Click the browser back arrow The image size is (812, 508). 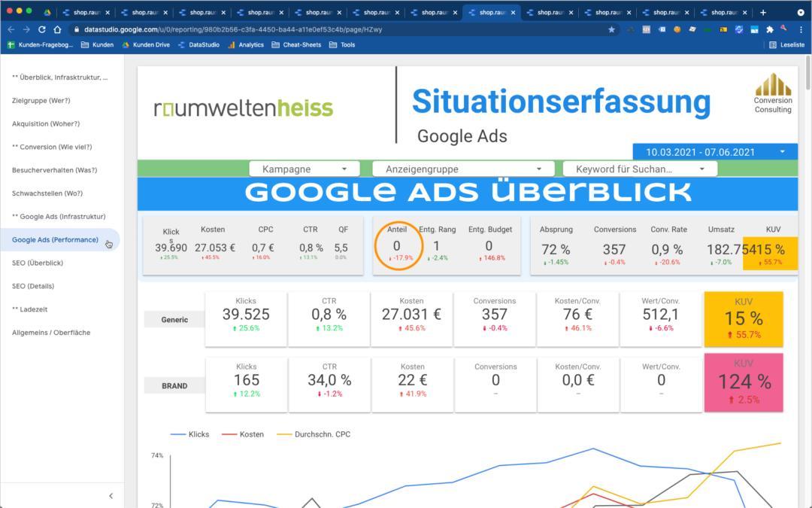tap(11, 29)
